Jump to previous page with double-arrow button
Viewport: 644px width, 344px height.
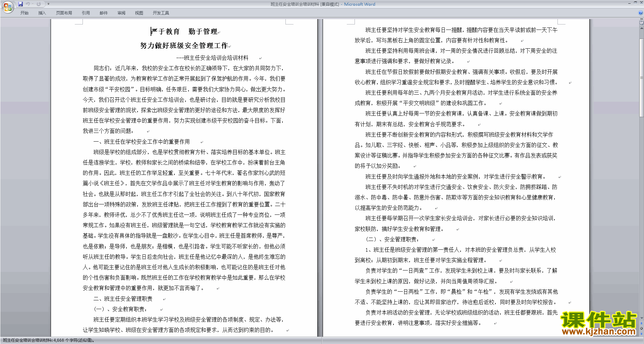click(x=642, y=323)
